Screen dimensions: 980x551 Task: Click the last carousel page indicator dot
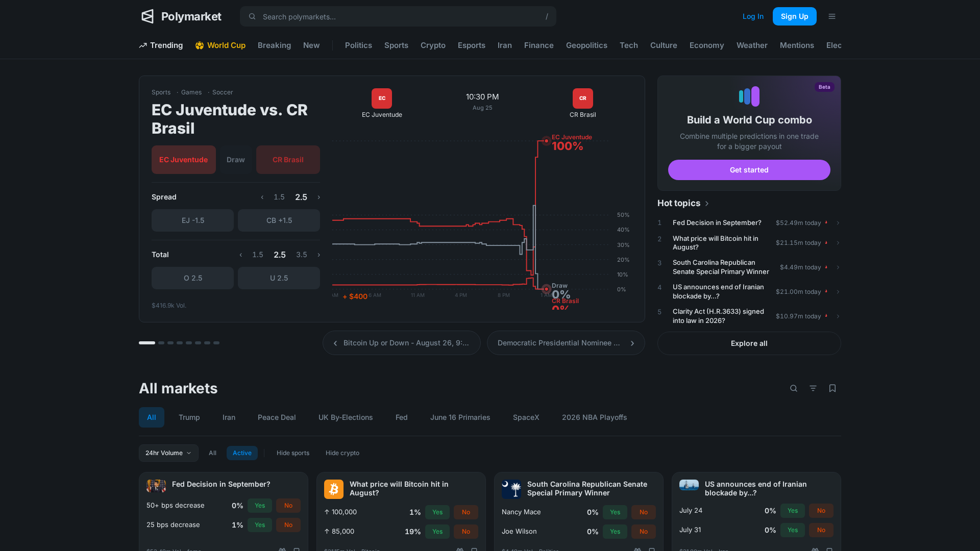(216, 343)
